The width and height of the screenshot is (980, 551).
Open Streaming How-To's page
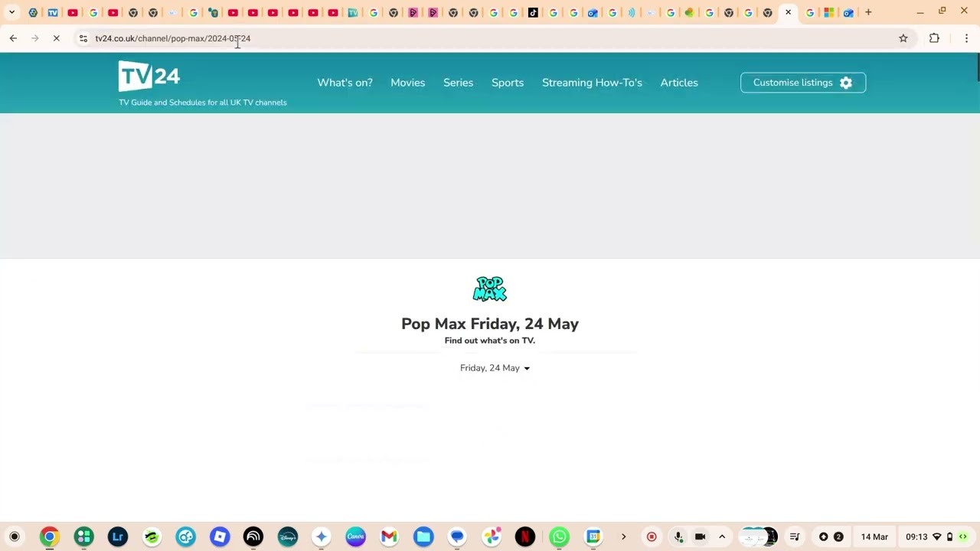(592, 83)
